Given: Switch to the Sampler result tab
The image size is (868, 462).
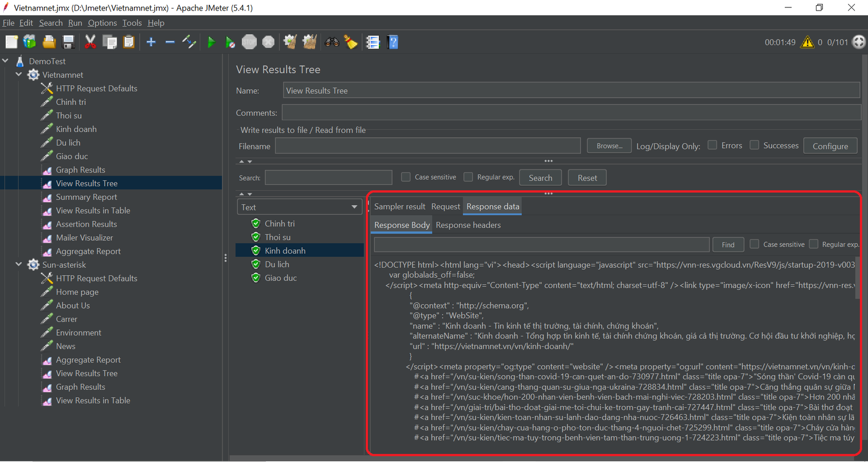Looking at the screenshot, I should (x=400, y=207).
